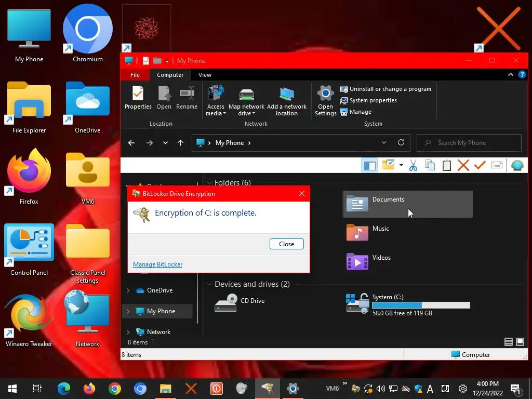
Task: Click the Properties icon in the ribbon
Action: (138, 97)
